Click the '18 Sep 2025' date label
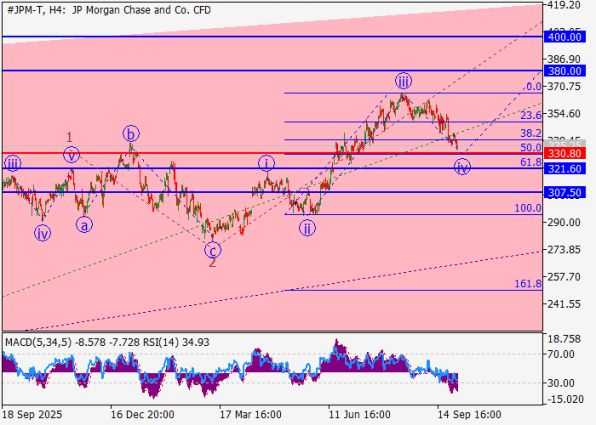The image size is (596, 425). click(x=32, y=415)
